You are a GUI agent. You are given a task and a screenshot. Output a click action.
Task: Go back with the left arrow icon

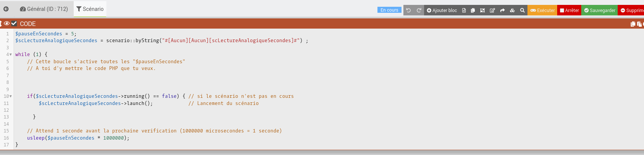6,9
